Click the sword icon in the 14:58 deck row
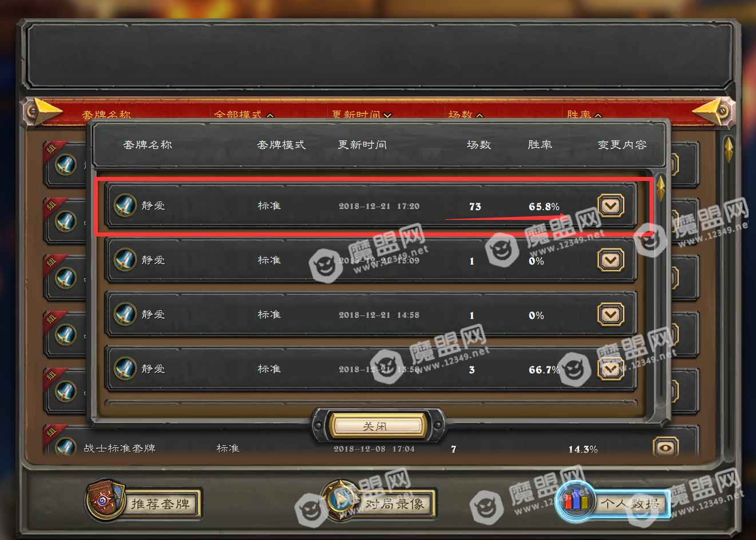The width and height of the screenshot is (756, 540). [125, 314]
